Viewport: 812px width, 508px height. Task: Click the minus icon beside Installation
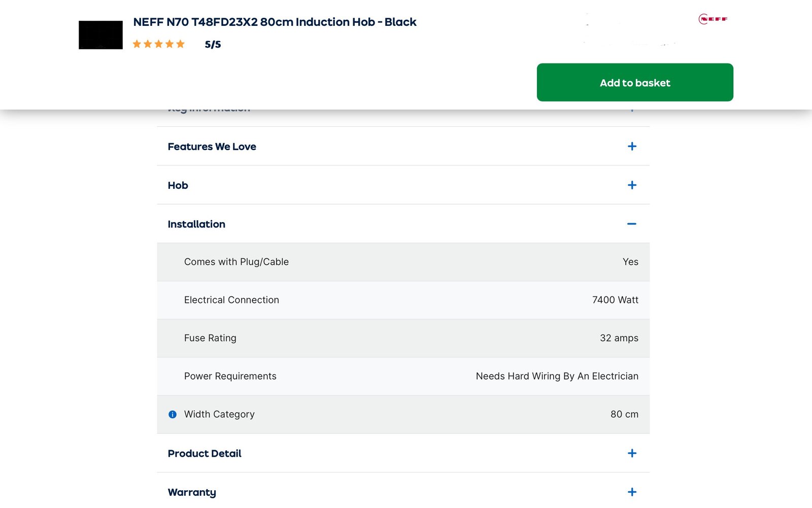[632, 224]
